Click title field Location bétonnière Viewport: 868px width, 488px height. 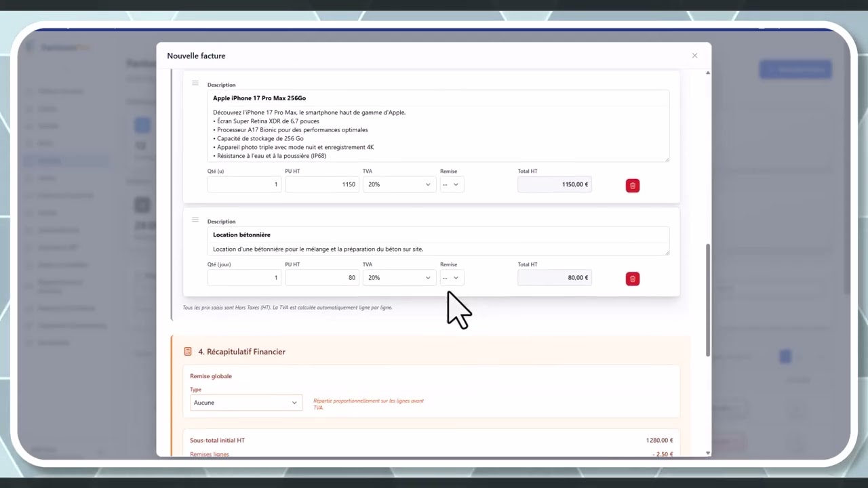438,235
